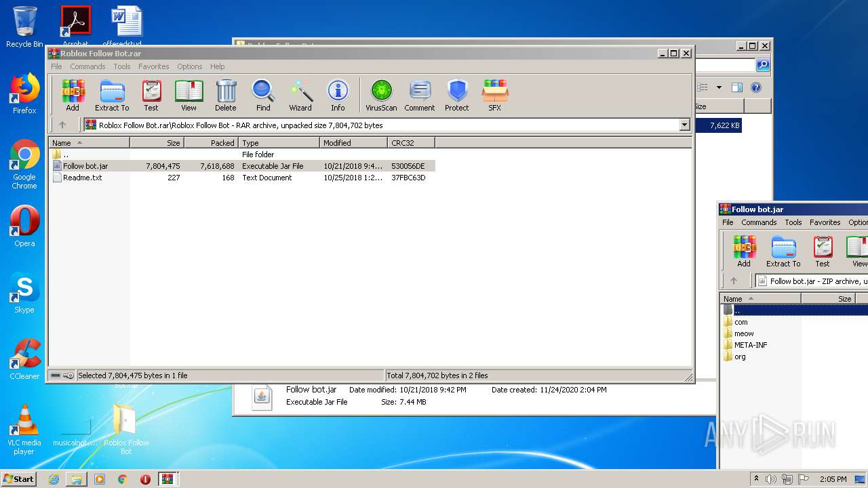Click View icon in Roblox Follow Bot.rar toolbar
Screen dimensions: 868x488
coord(189,95)
